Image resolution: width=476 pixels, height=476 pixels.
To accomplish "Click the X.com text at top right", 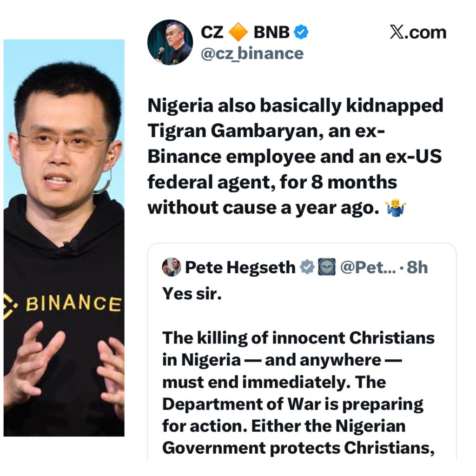I will (418, 32).
